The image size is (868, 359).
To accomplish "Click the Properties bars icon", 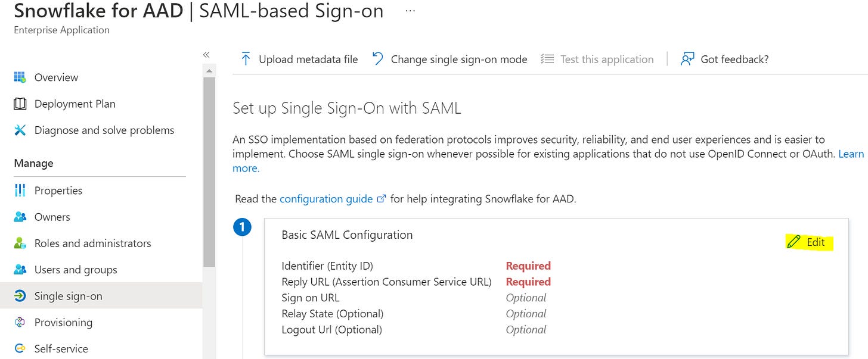I will 20,191.
